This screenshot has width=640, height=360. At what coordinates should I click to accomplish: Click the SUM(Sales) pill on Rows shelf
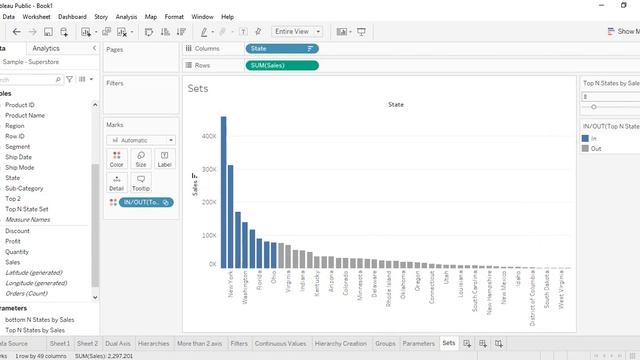[282, 65]
